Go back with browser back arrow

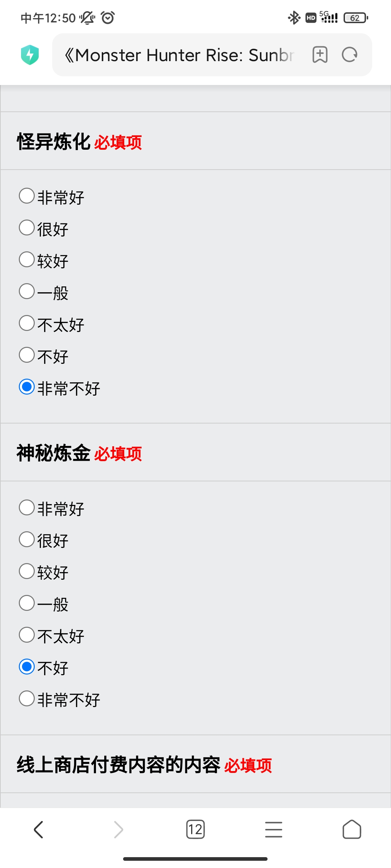click(x=39, y=829)
